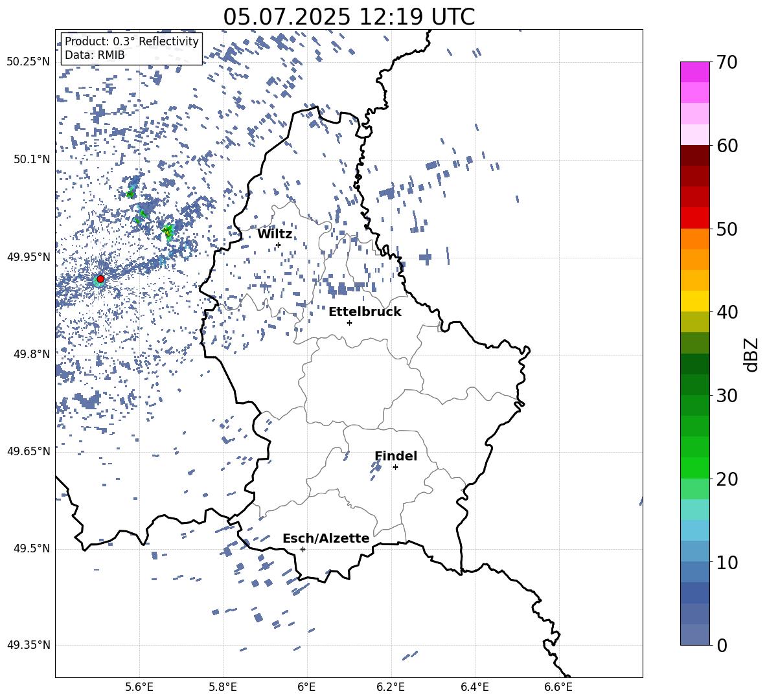
Task: Click the 6°E longitude label
Action: [306, 687]
